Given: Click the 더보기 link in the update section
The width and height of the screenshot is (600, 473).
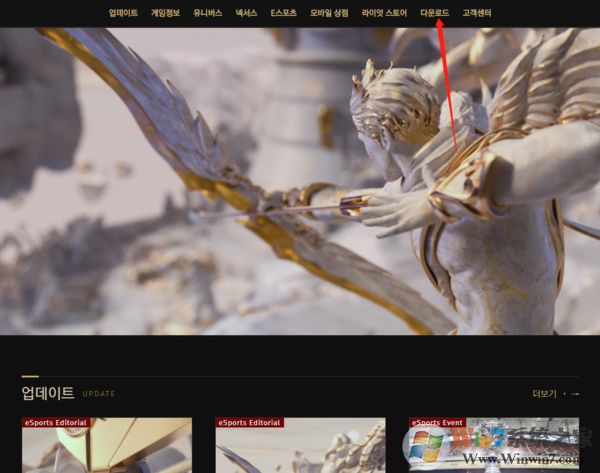Looking at the screenshot, I should tap(544, 394).
